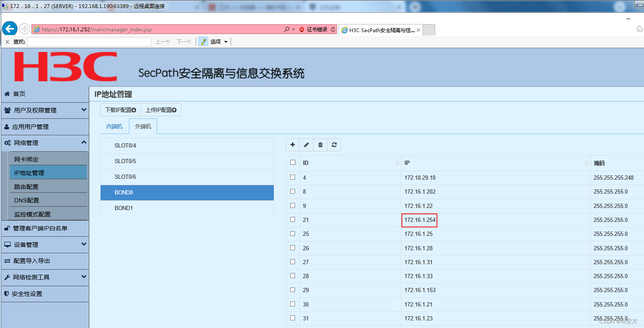The width and height of the screenshot is (644, 328).
Task: Open a new browser tab
Action: point(428,30)
